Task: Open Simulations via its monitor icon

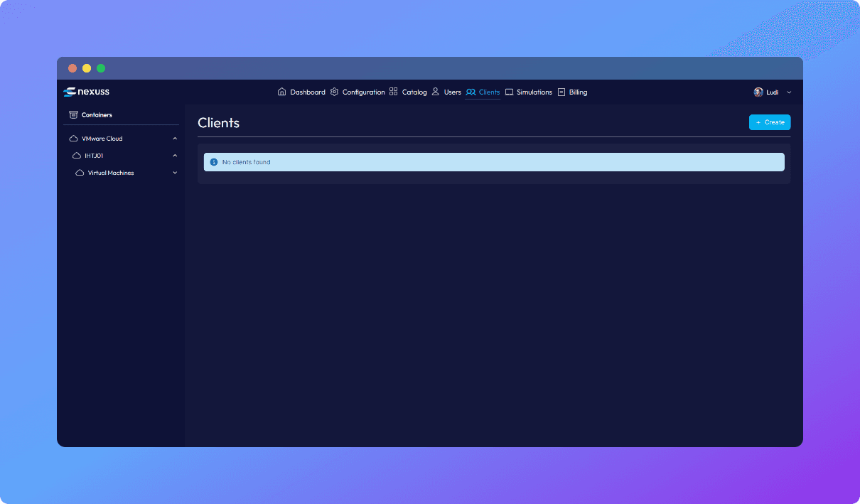Action: 509,92
